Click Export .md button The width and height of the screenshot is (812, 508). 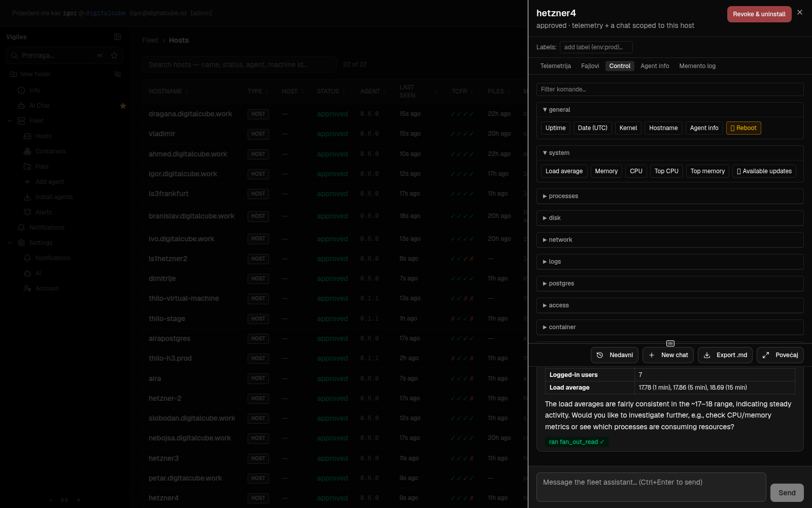(725, 355)
